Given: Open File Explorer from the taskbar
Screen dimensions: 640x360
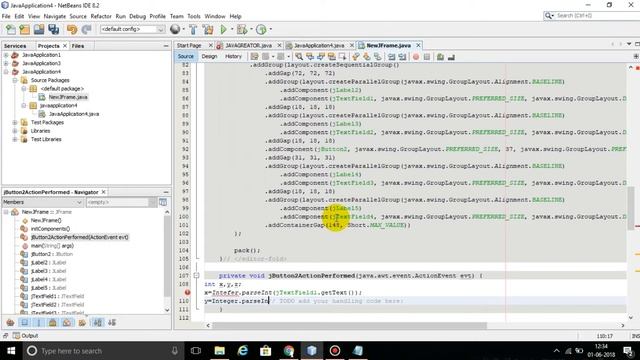Looking at the screenshot, I should [x=220, y=351].
